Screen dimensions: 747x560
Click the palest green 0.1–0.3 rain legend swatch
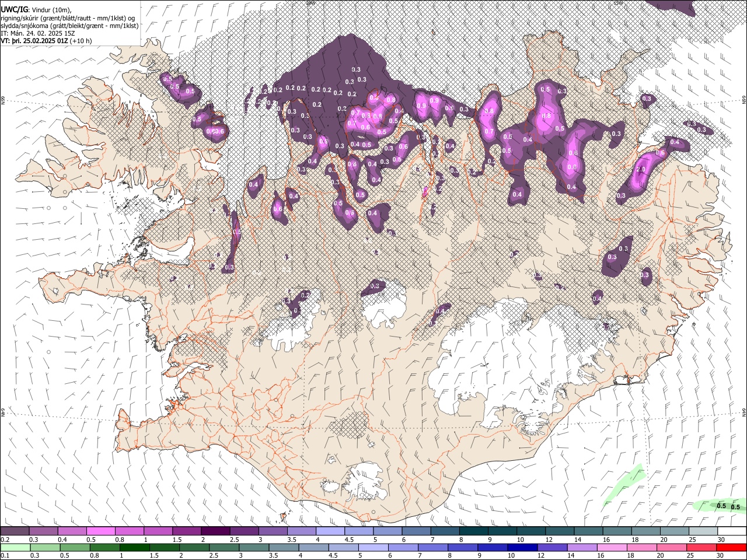point(15,548)
